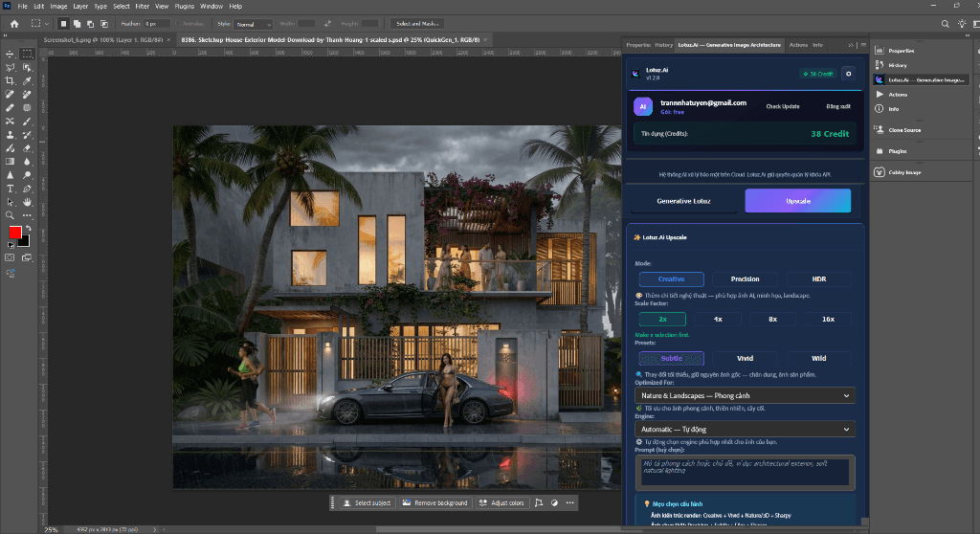Choose the Vivid preset
980x534 pixels.
(x=745, y=358)
